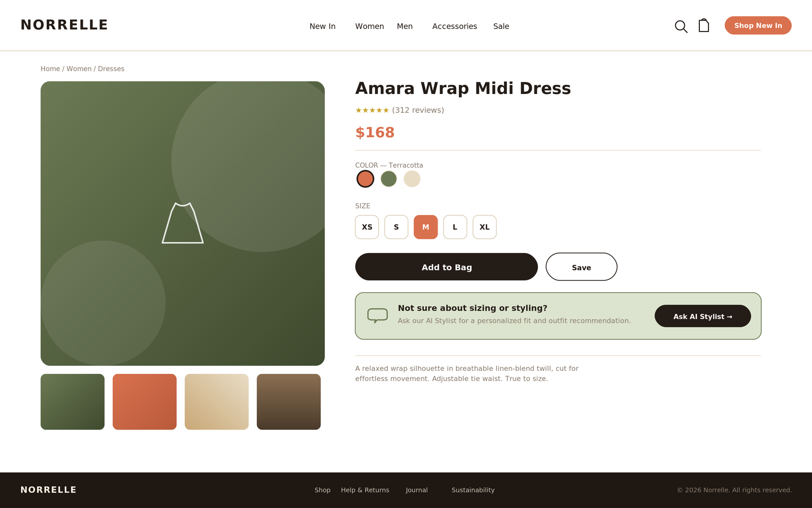This screenshot has height=508, width=812.
Task: Open the Sale menu
Action: pos(501,26)
